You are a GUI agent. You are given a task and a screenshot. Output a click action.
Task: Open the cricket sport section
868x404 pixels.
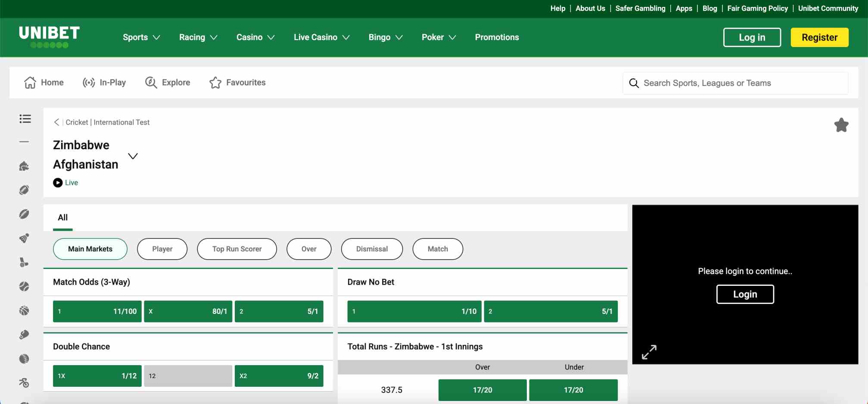pos(25,358)
